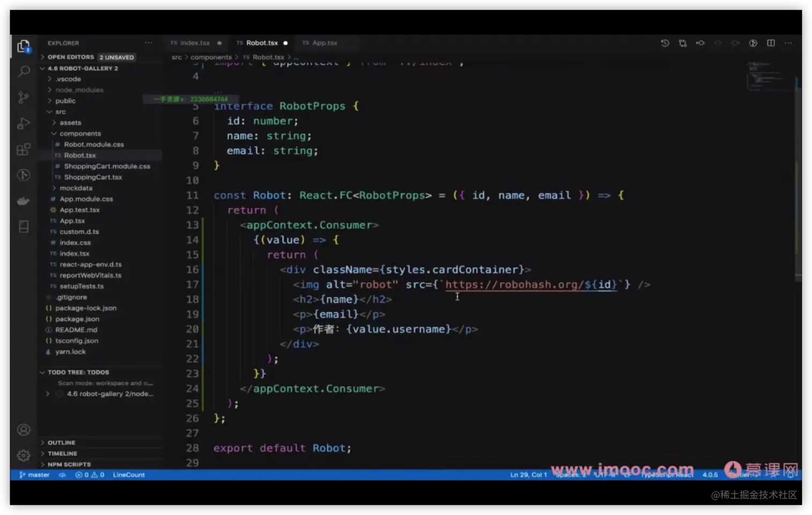812x515 pixels.
Task: Switch to the App.tsx editor tab
Action: coord(325,43)
